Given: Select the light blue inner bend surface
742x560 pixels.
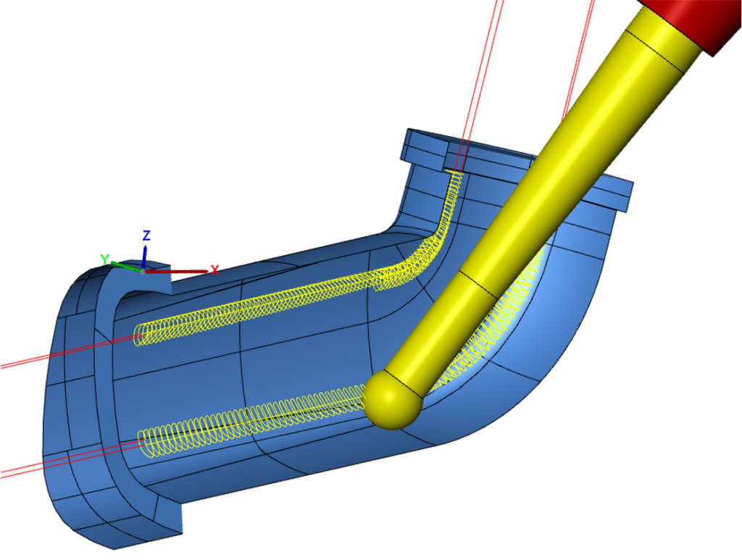Looking at the screenshot, I should click(572, 304).
